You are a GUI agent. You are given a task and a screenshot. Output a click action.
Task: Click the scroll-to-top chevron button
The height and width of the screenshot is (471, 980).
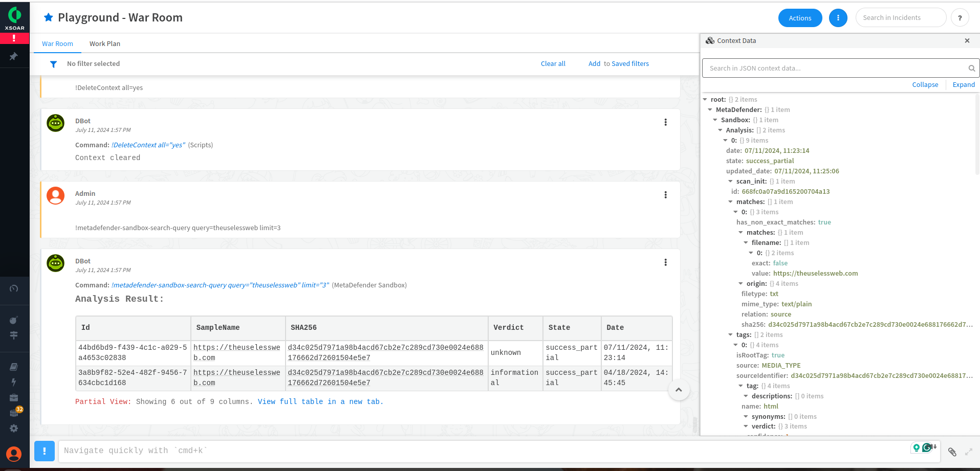click(679, 390)
